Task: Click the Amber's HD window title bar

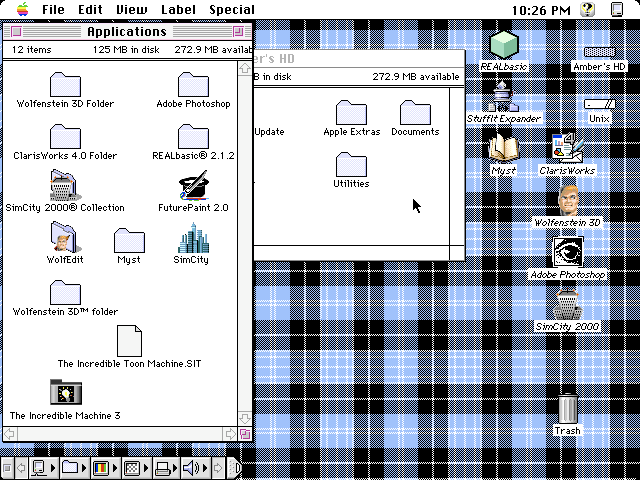Action: (358, 59)
